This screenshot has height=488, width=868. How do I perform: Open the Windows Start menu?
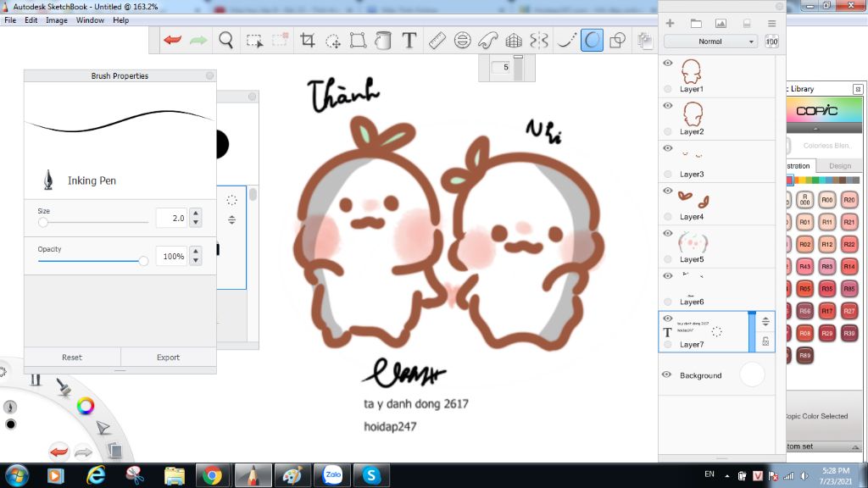coord(16,475)
